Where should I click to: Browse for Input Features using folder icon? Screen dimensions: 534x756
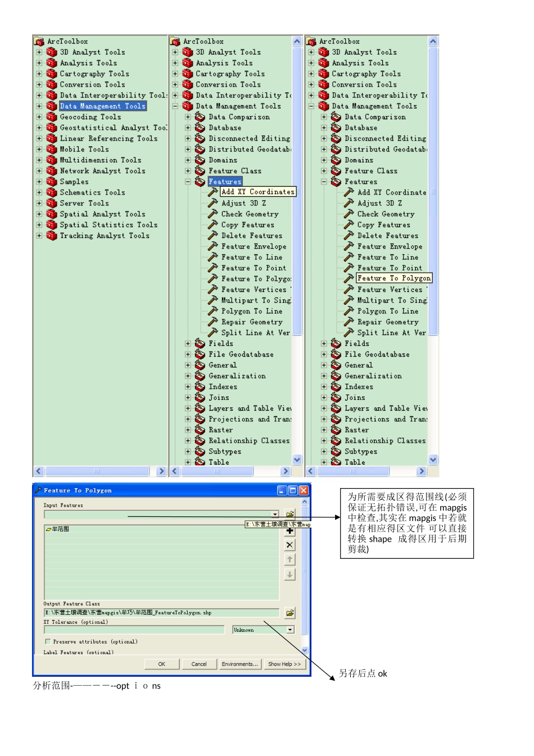point(289,514)
